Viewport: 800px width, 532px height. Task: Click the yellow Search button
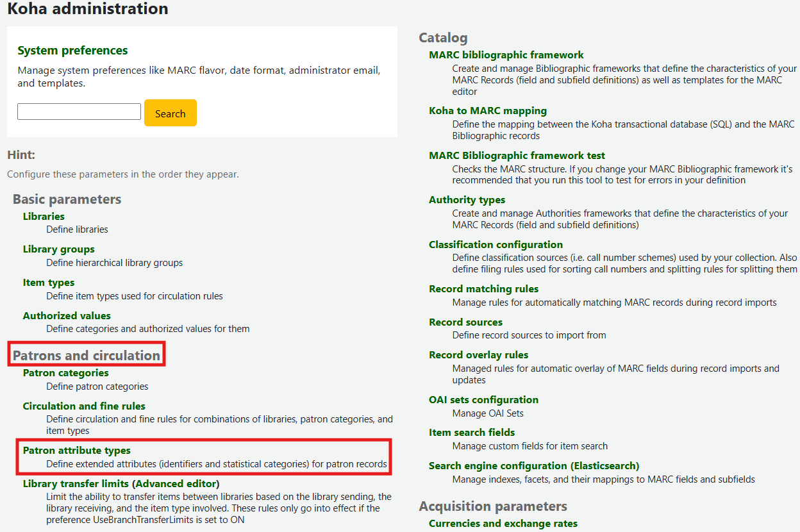click(x=171, y=113)
